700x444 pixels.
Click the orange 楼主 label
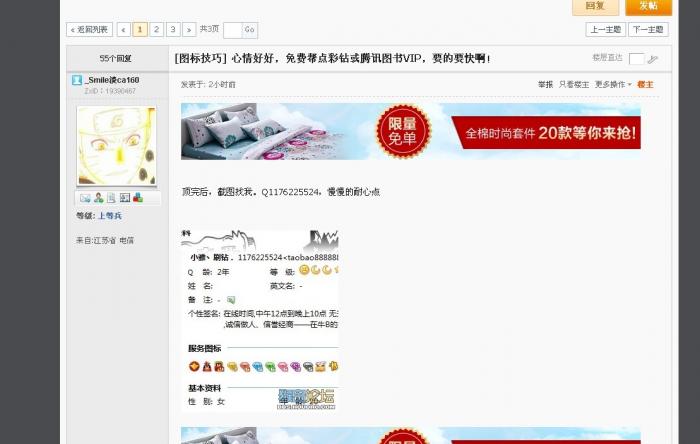(645, 84)
